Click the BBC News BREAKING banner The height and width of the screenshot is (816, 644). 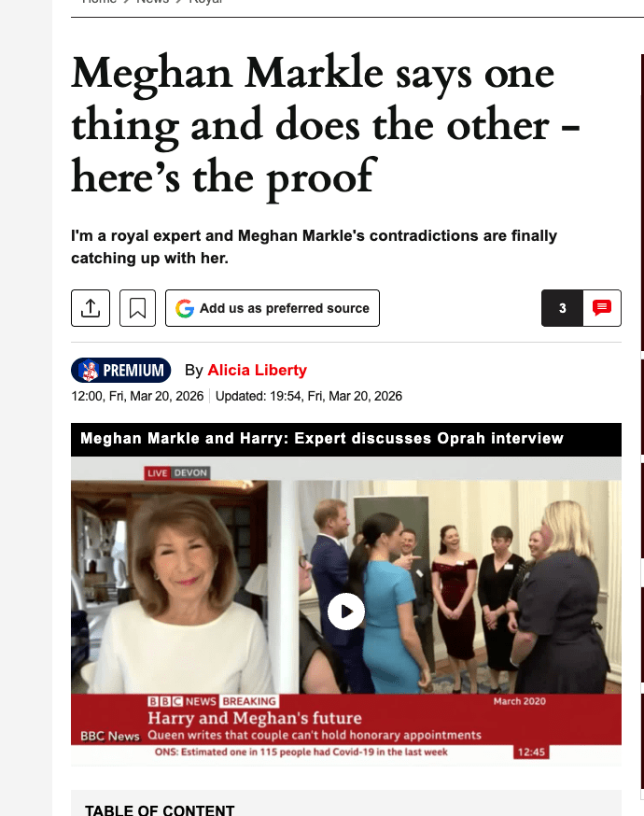[x=214, y=701]
